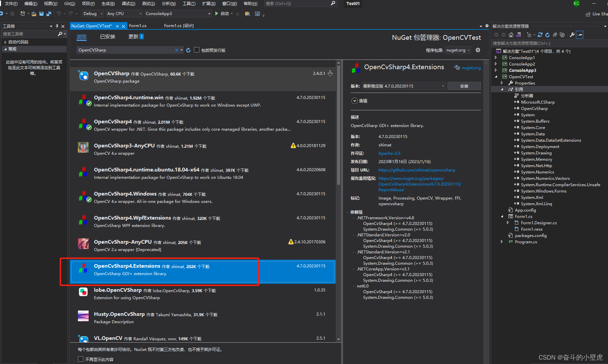Close the Toolbox panel
608x364 pixels.
click(63, 26)
